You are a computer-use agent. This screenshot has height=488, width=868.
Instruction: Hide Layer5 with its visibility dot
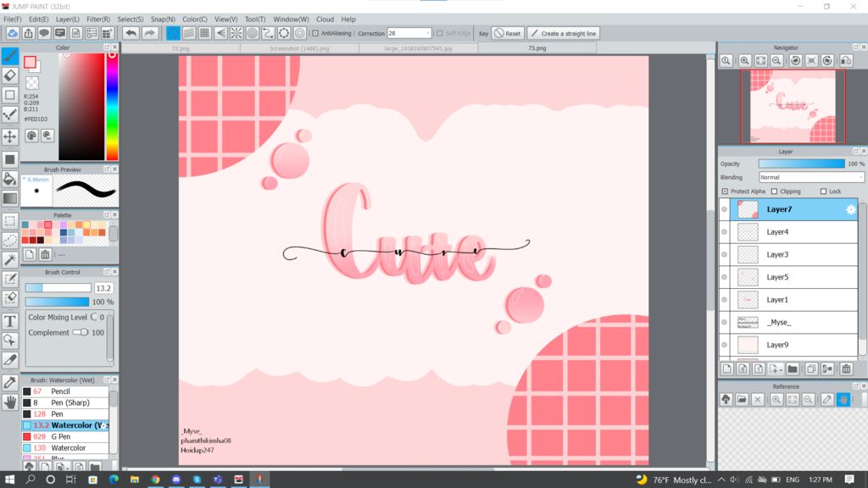(724, 277)
